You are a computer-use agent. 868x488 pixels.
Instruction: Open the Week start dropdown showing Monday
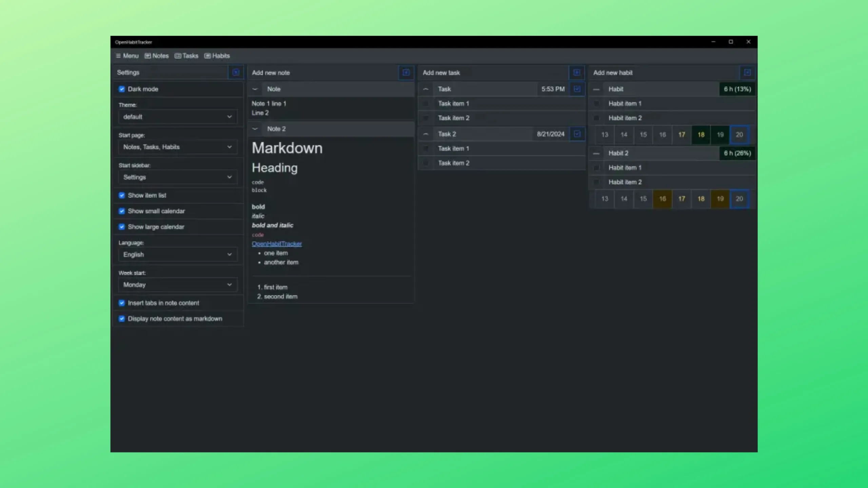[x=178, y=285]
